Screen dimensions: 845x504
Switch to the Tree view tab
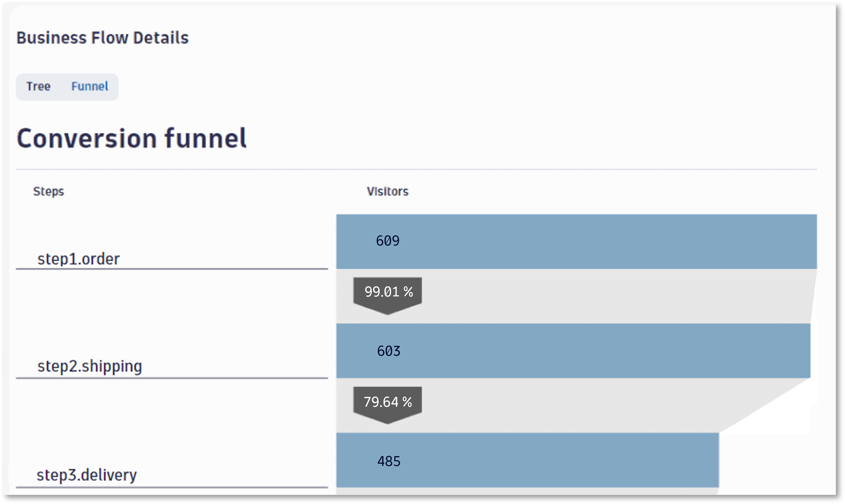[x=38, y=86]
